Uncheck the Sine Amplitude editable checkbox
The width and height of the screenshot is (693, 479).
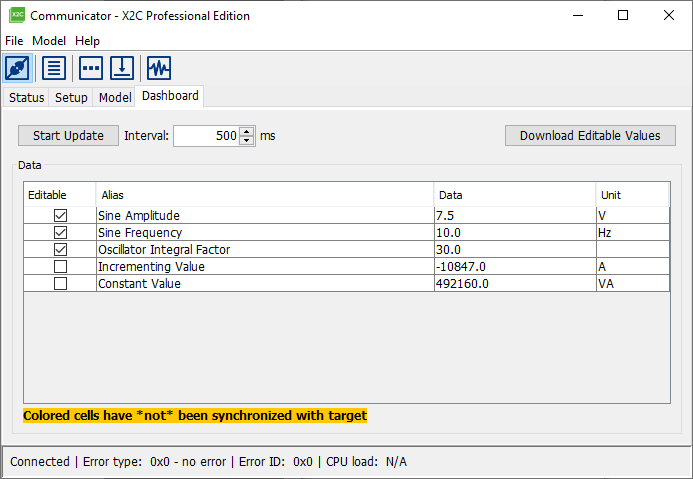coord(60,215)
